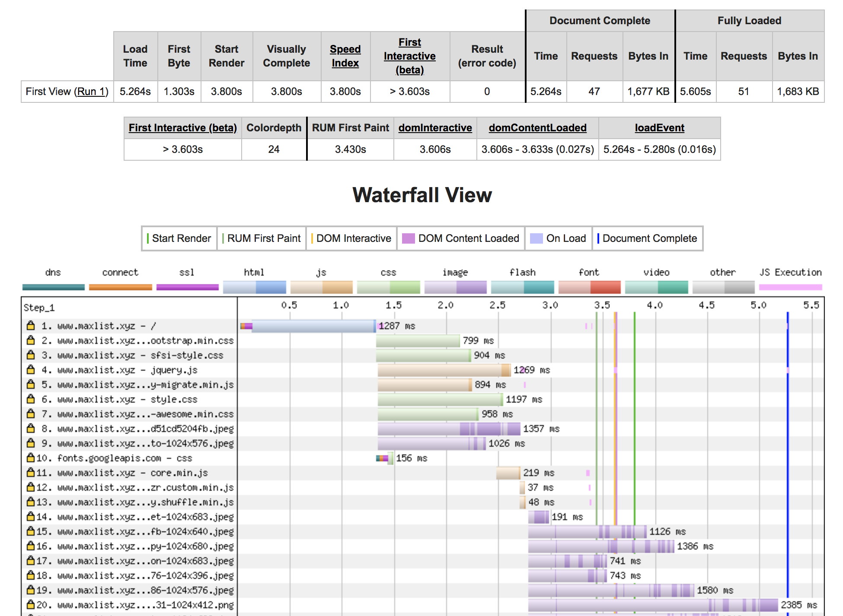Click lock icon beside on-1024x683.jpeg request
The width and height of the screenshot is (843, 616).
(x=31, y=560)
